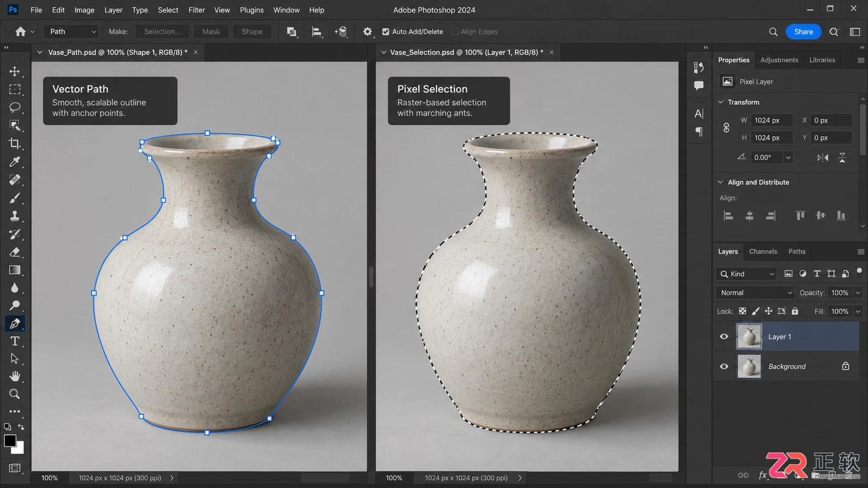The height and width of the screenshot is (488, 868).
Task: Switch to the Adjustments tab
Action: pos(779,60)
